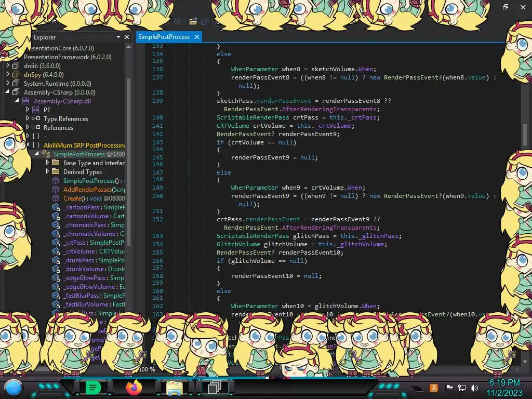Click the Assembly Explorer vertical scrollbar thumb
532x399 pixels.
pyautogui.click(x=128, y=161)
